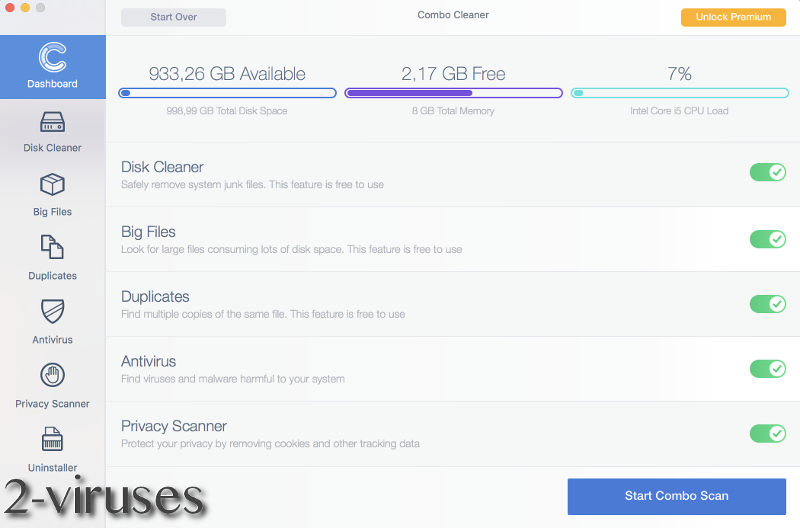Viewport: 800px width, 528px height.
Task: Click the green maximize window button
Action: point(40,8)
